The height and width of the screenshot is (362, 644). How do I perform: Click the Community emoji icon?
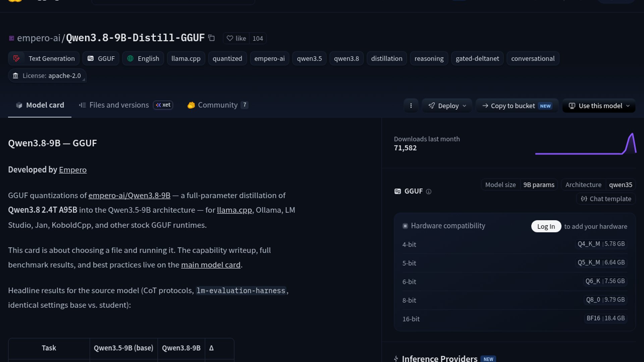point(191,105)
